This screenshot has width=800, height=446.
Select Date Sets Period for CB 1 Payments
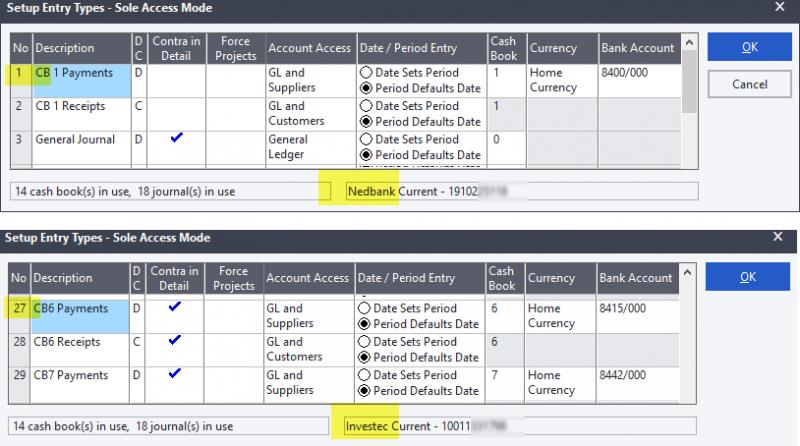tap(365, 73)
